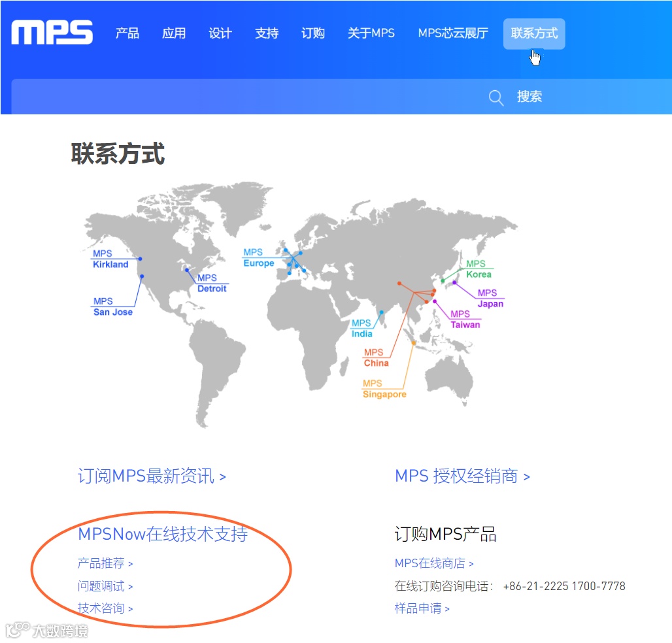This screenshot has height=643, width=672.
Task: Open MPSNow在线技术支持 link
Action: point(163,534)
